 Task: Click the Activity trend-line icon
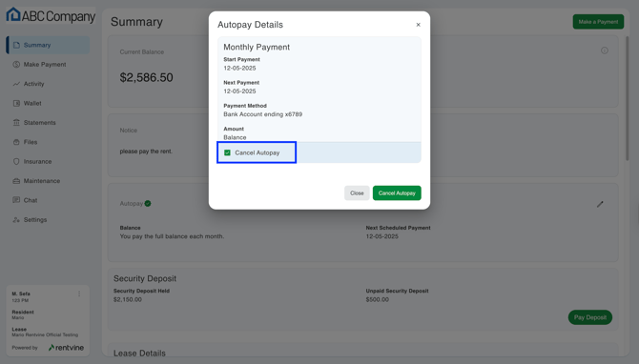pyautogui.click(x=16, y=84)
